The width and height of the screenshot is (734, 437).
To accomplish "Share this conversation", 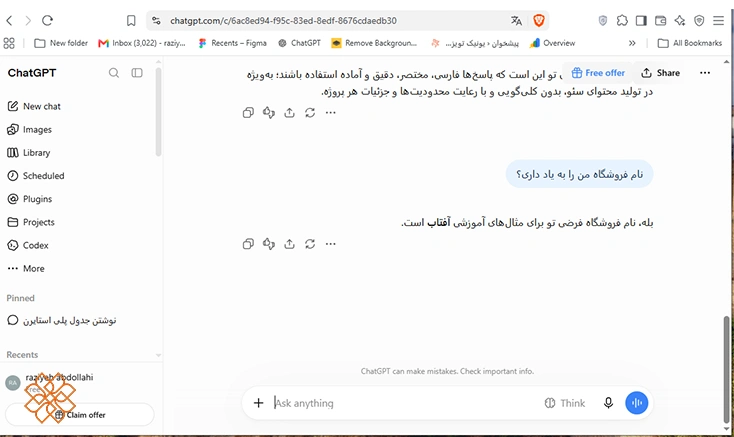I will coord(661,73).
